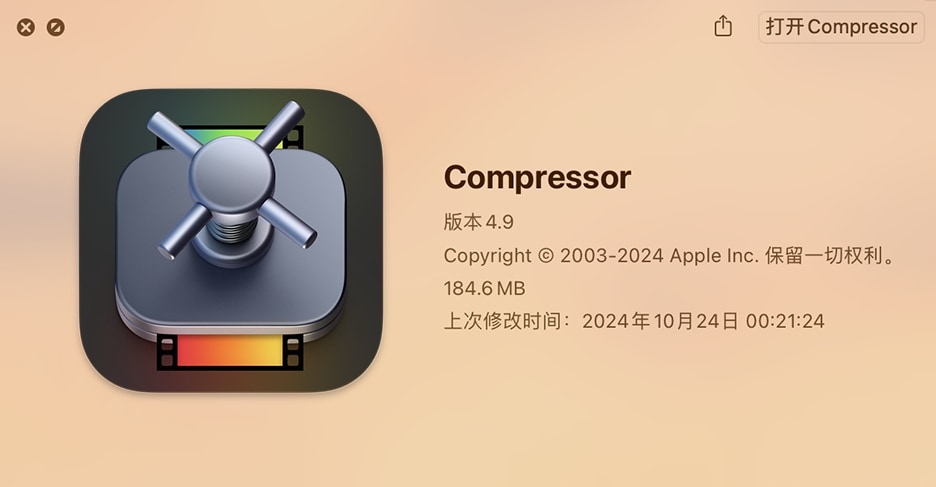Viewport: 936px width, 487px height.
Task: Click the 打开 Compressor button
Action: pos(841,27)
